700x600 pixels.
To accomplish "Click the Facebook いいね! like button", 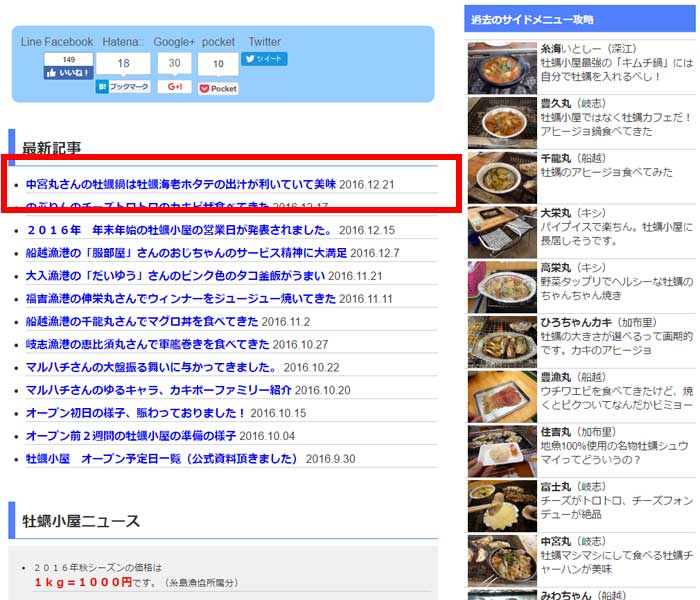I will [68, 72].
